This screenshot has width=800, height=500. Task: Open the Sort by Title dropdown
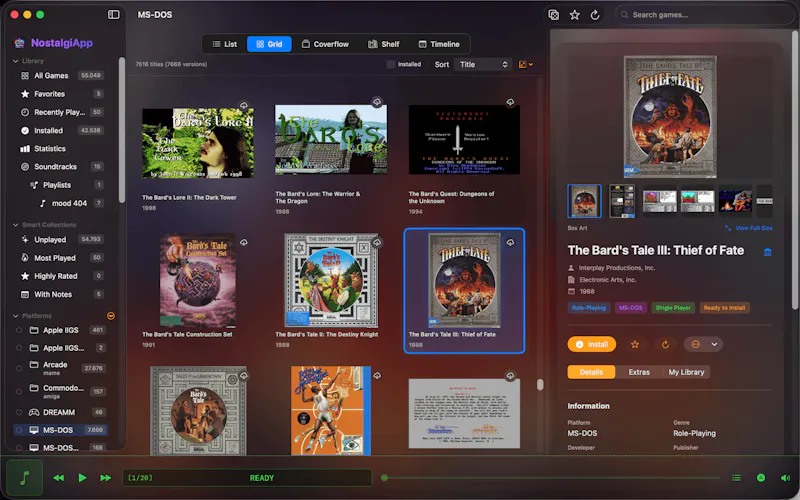483,64
